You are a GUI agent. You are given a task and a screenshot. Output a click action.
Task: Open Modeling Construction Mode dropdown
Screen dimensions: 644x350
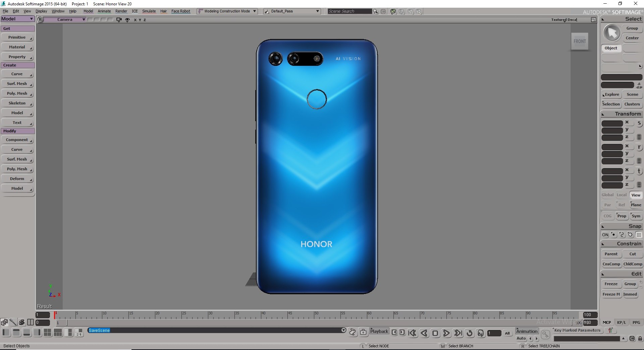pos(227,11)
